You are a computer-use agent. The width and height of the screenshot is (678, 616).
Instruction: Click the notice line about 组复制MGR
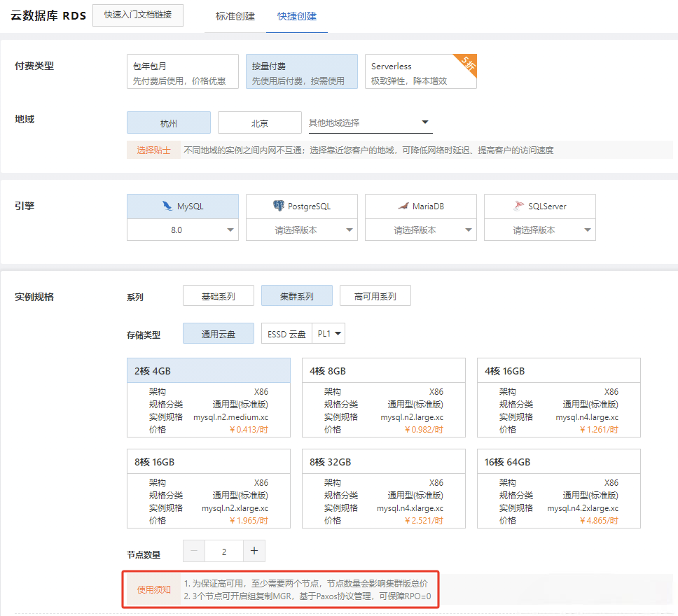(x=307, y=596)
